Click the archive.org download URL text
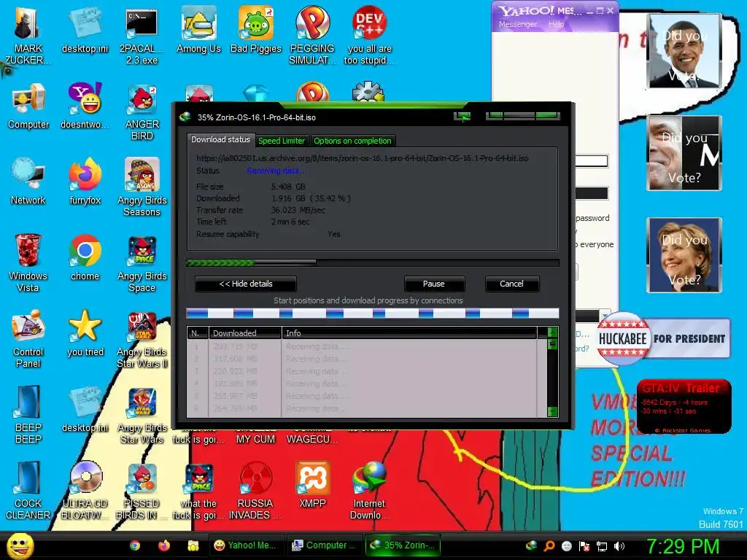747x560 pixels. point(362,158)
